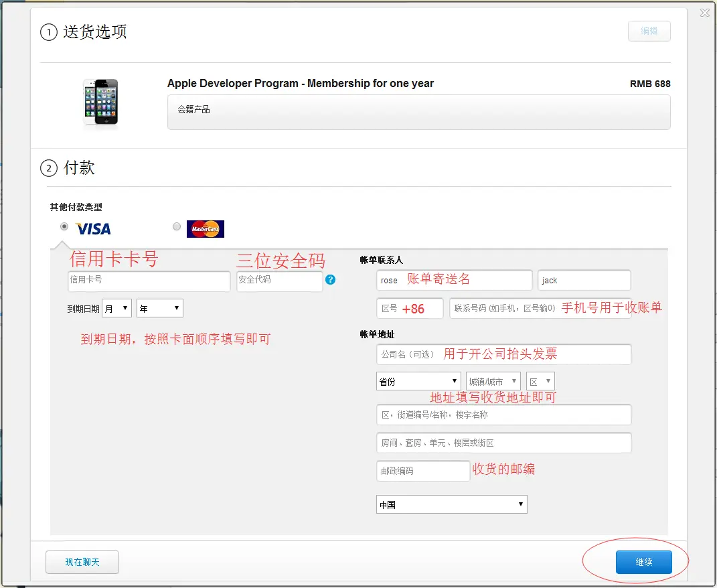Click the 帐单联系人 label
This screenshot has width=717, height=588.
[382, 260]
